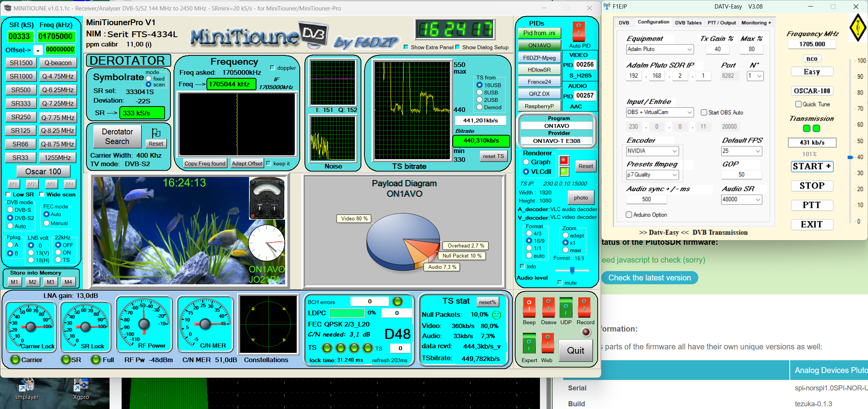The height and width of the screenshot is (409, 868).
Task: Adjust the Audio level slider
Action: click(x=572, y=270)
